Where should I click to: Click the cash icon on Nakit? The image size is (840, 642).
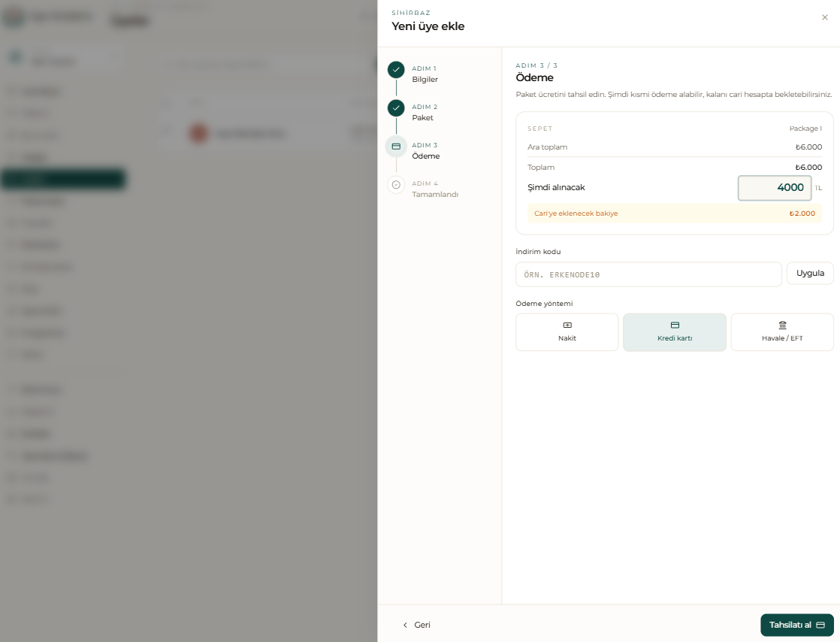pyautogui.click(x=567, y=326)
